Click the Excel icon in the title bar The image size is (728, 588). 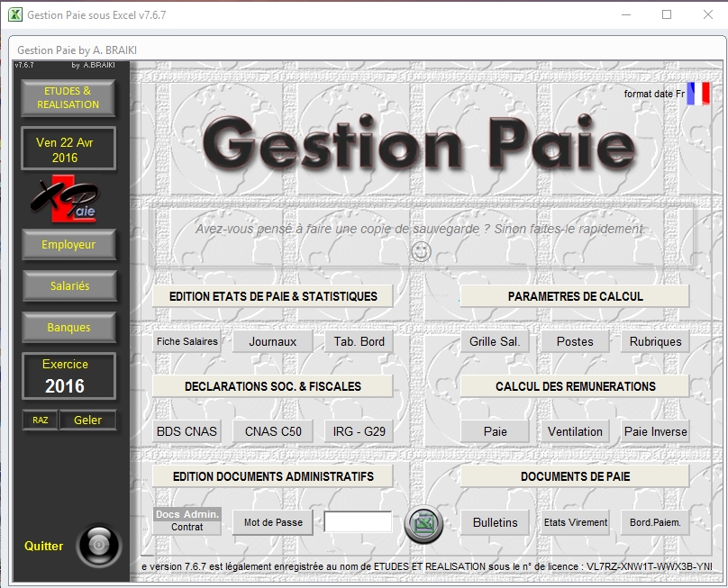(x=14, y=14)
